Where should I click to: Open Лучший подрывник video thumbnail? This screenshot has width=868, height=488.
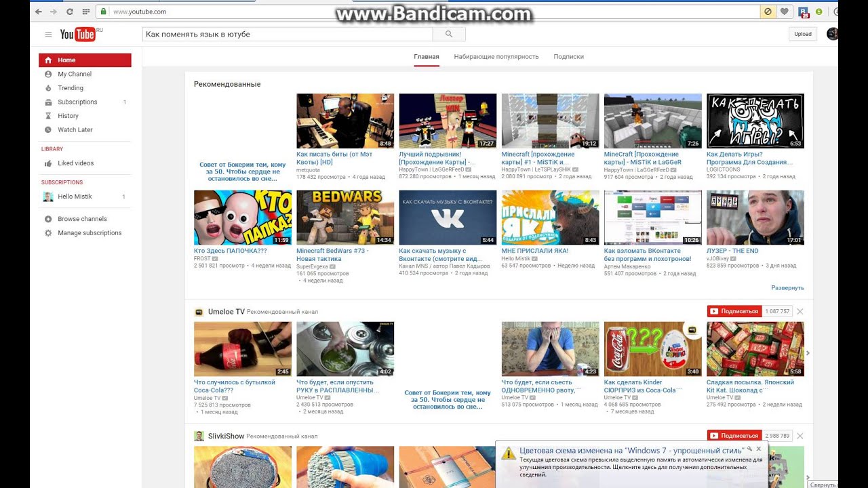tap(448, 121)
